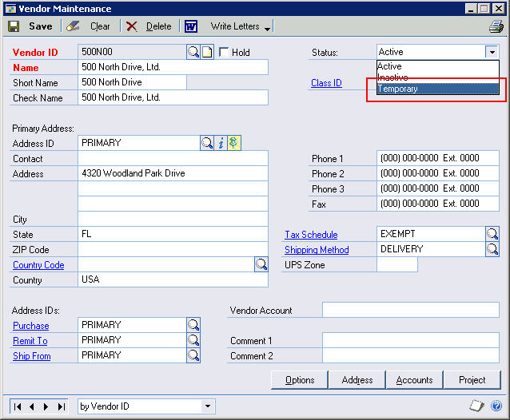Open the Country Code link
Viewport: 510px width, 420px height.
pos(38,265)
